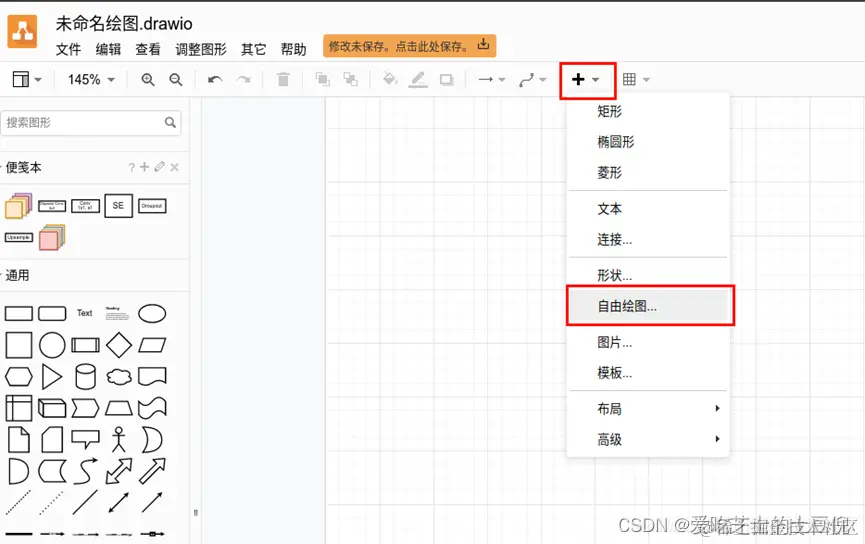This screenshot has width=865, height=544.
Task: Open the 其它 menu
Action: pyautogui.click(x=253, y=50)
